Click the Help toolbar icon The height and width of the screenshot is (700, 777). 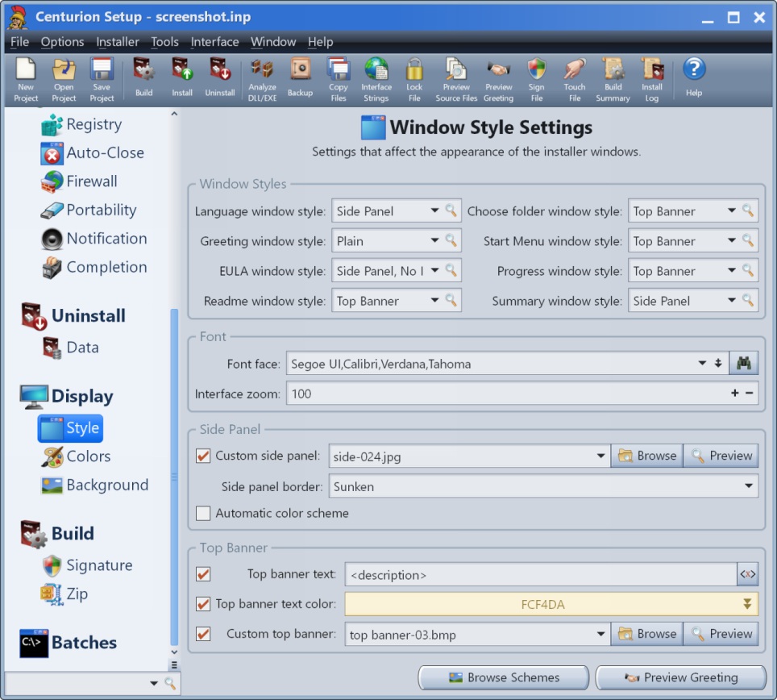click(x=694, y=77)
